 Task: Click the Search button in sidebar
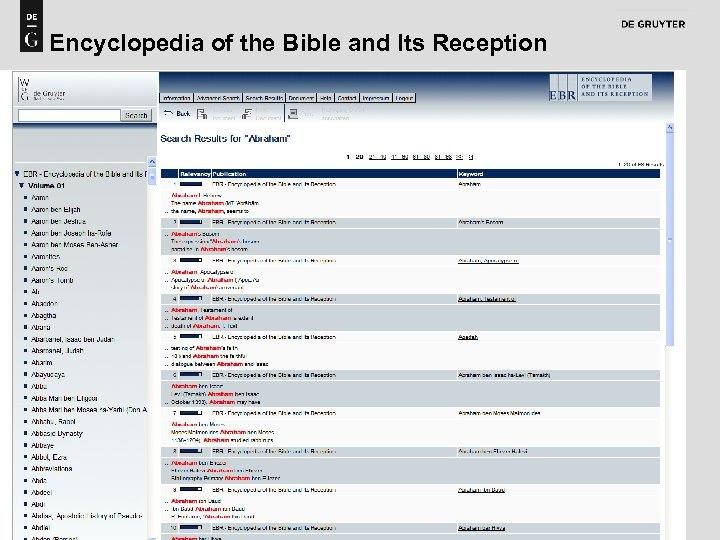[x=136, y=115]
